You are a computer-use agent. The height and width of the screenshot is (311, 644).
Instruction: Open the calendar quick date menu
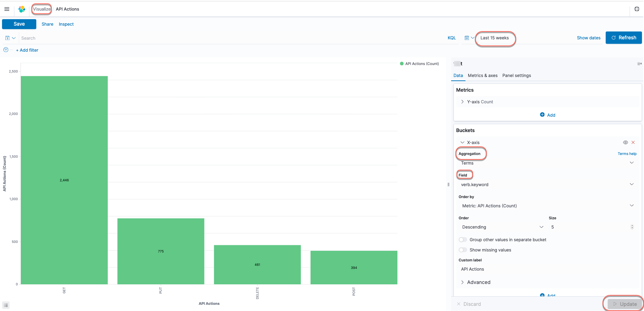point(469,38)
